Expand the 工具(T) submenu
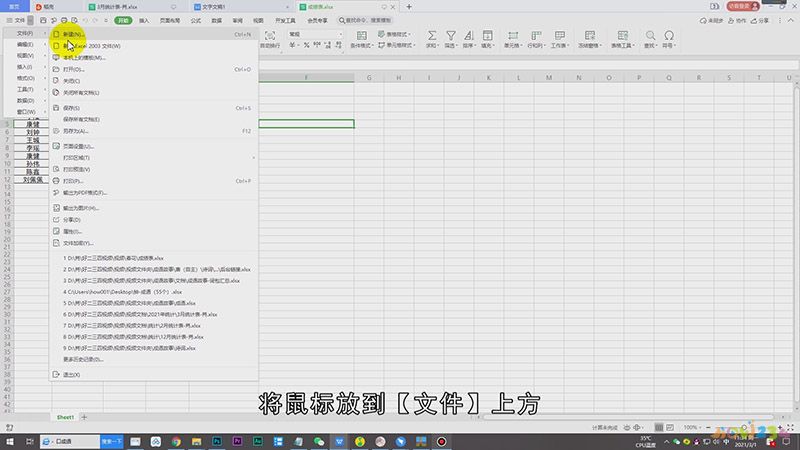Screen dimensions: 800x450 [26, 89]
